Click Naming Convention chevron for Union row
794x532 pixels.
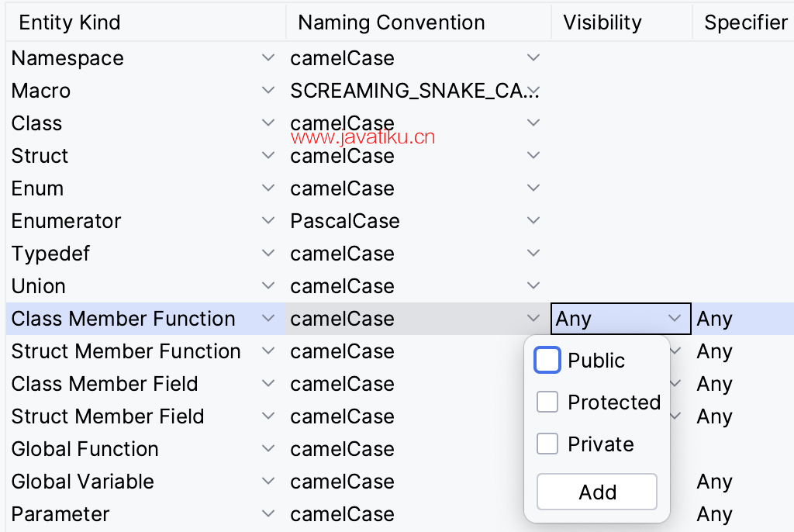(533, 286)
